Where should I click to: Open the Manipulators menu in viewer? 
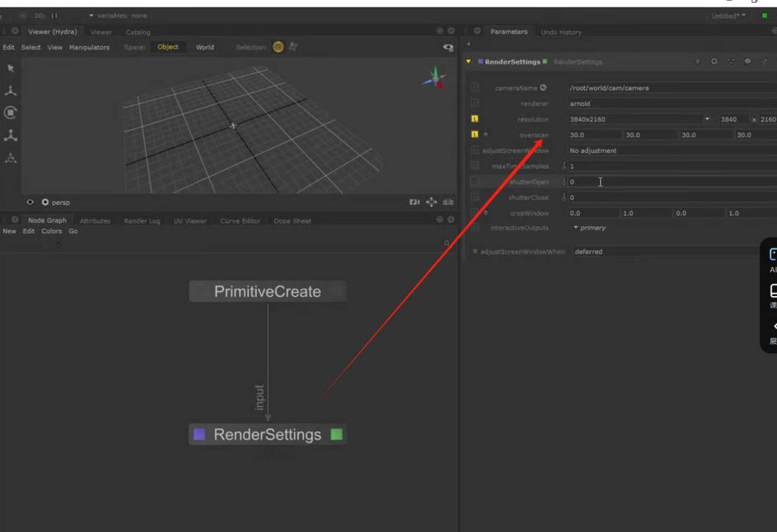point(90,47)
